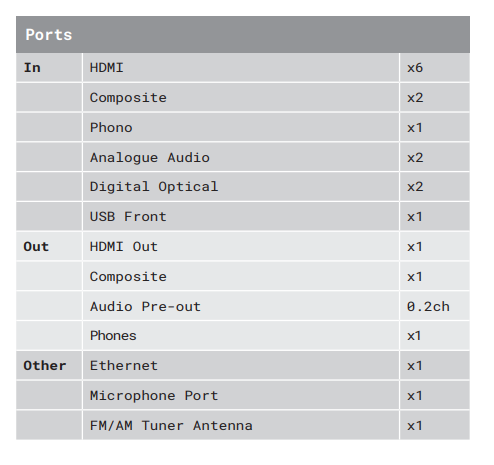
Task: Click the Digital Optical cell
Action: 241,187
